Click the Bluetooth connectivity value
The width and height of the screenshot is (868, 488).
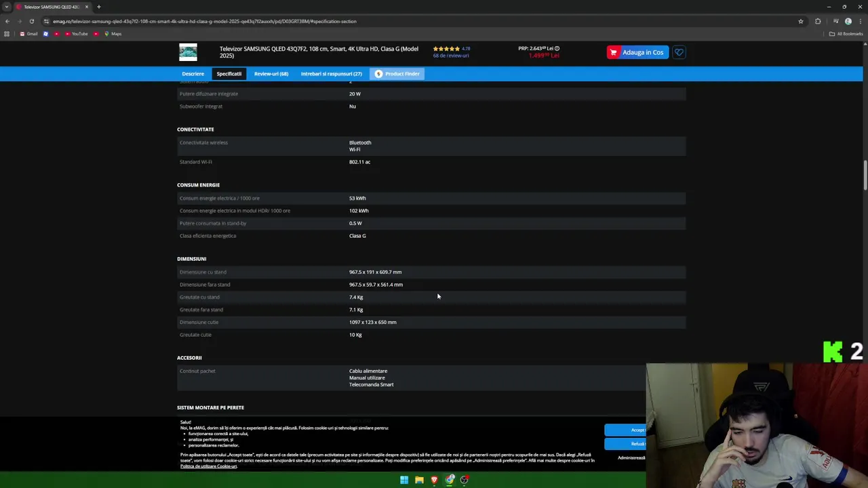pos(360,142)
